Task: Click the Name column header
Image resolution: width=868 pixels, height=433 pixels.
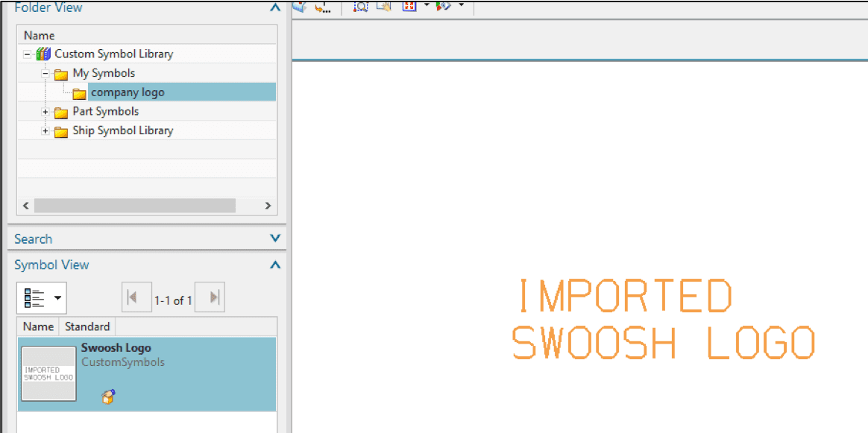Action: tap(37, 326)
